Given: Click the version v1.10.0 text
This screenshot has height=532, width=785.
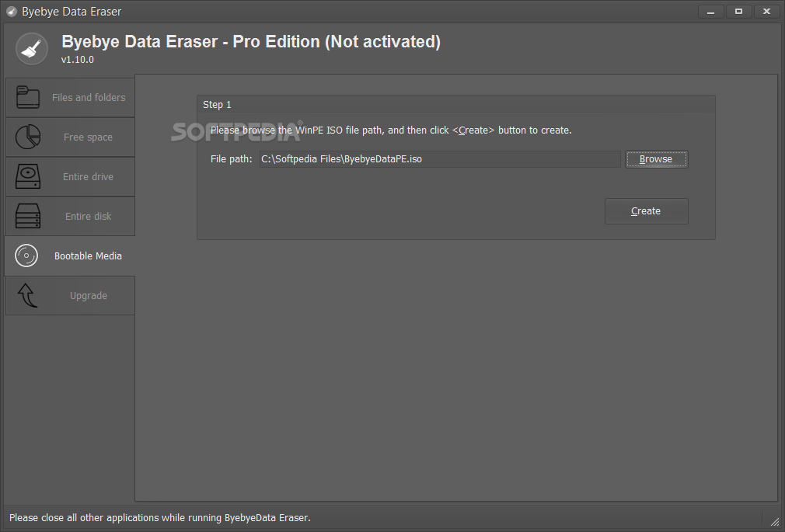Looking at the screenshot, I should point(78,60).
